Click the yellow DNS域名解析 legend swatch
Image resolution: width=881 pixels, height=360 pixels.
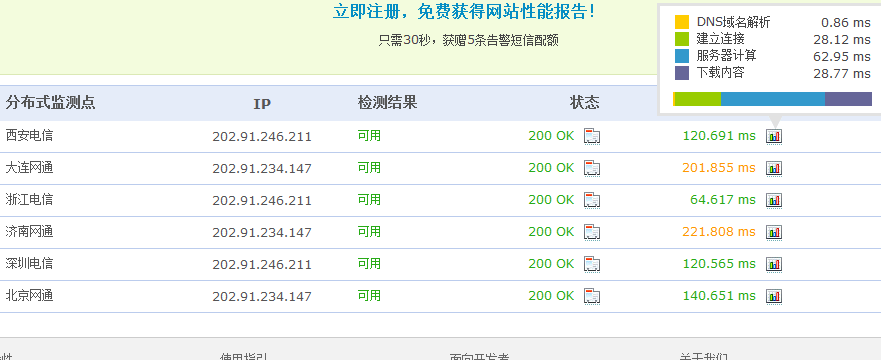tap(682, 22)
